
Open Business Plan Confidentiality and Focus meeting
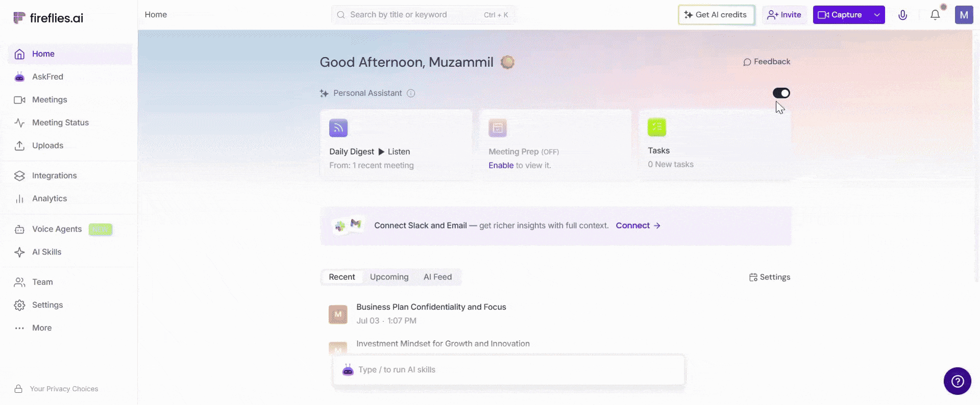(431, 307)
